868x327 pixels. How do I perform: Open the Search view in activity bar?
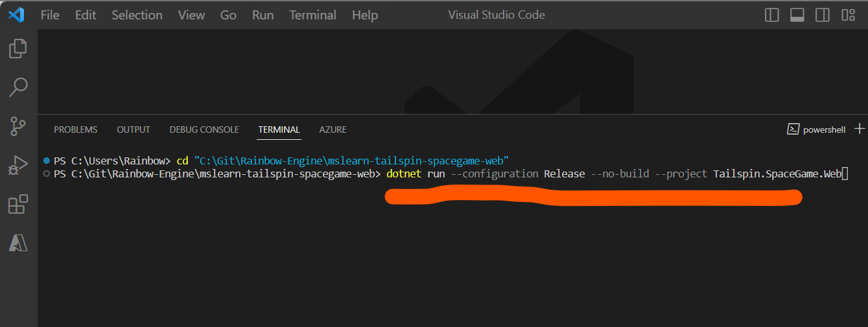tap(18, 87)
